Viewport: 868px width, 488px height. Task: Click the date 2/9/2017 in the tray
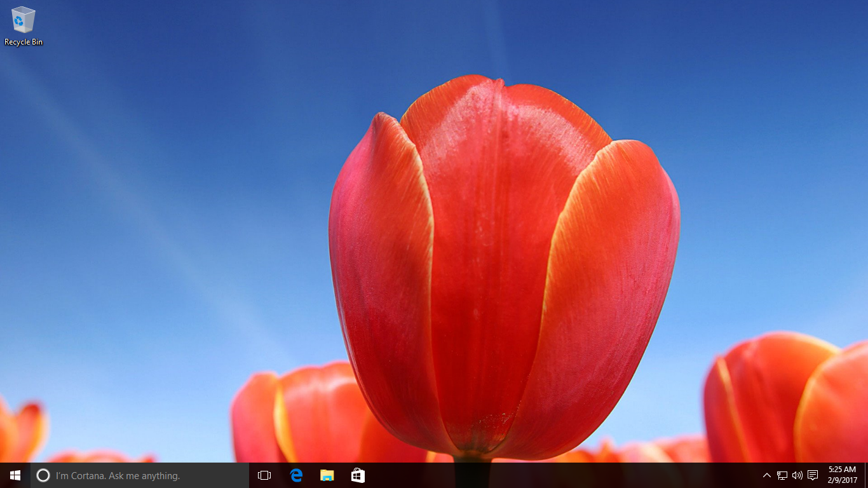(841, 479)
